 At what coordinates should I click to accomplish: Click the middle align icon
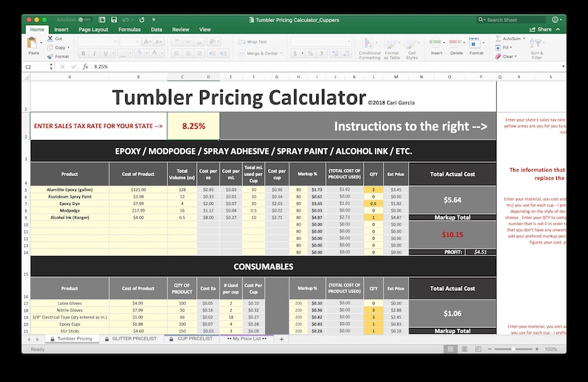point(188,41)
